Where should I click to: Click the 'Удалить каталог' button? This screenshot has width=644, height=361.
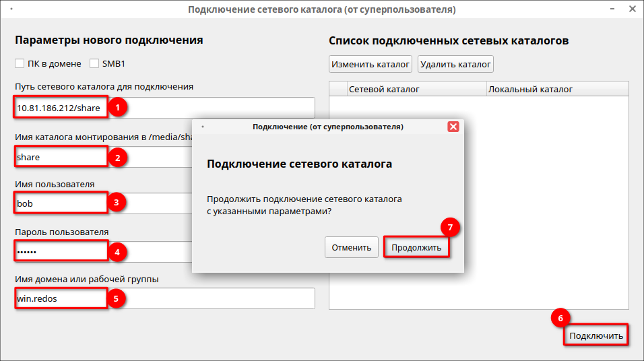tap(455, 65)
